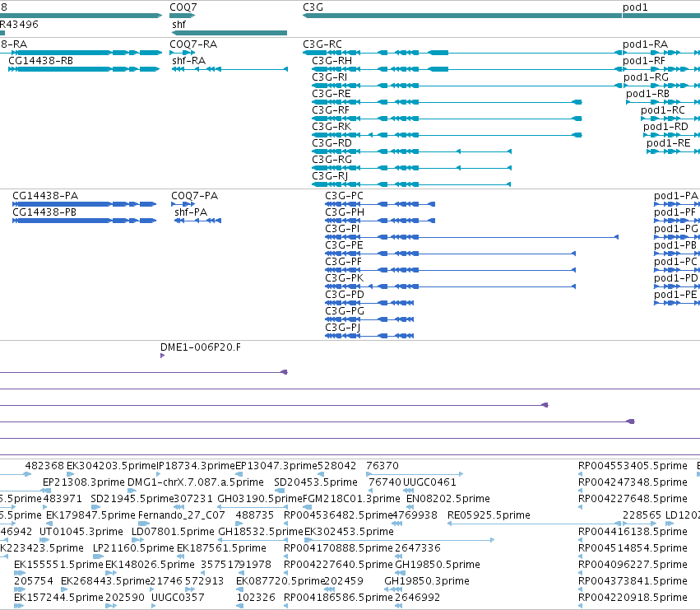Click protein C3G-PI

click(342, 229)
